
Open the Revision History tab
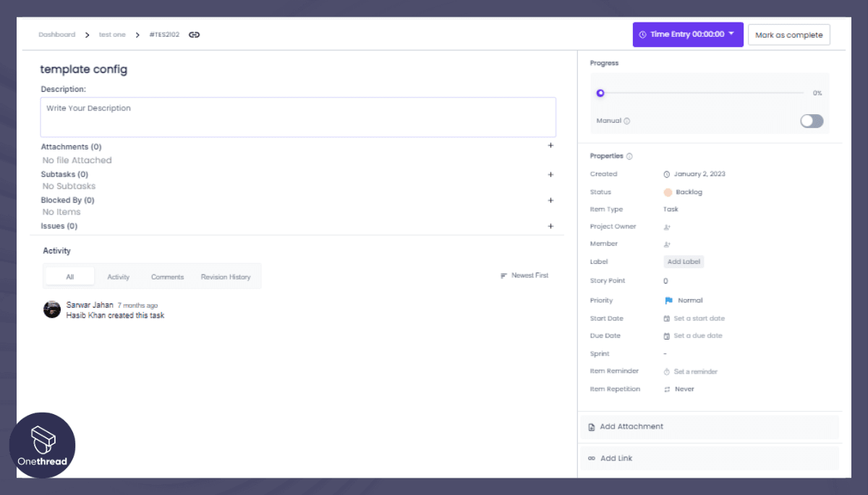pyautogui.click(x=226, y=277)
